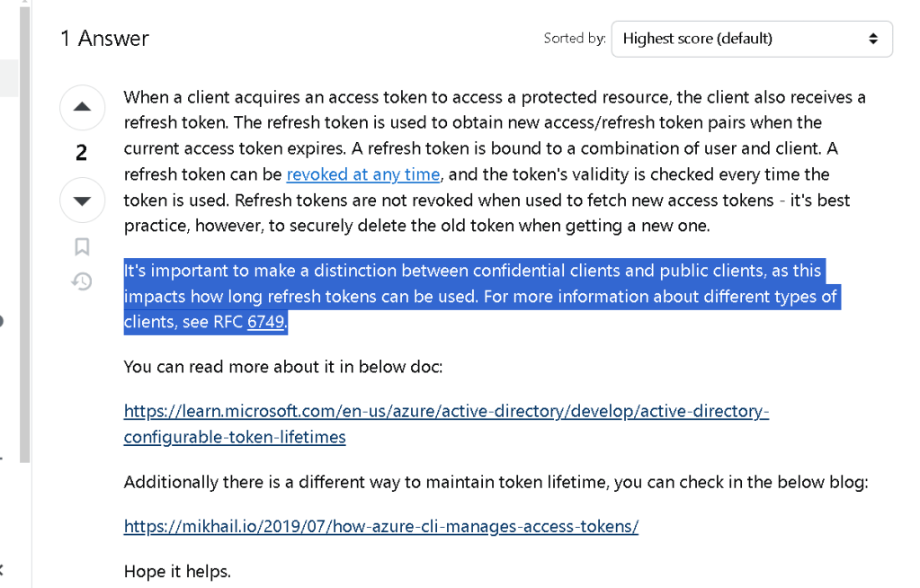The width and height of the screenshot is (920, 588).
Task: Click the "1 Answer" heading
Action: [x=105, y=39]
